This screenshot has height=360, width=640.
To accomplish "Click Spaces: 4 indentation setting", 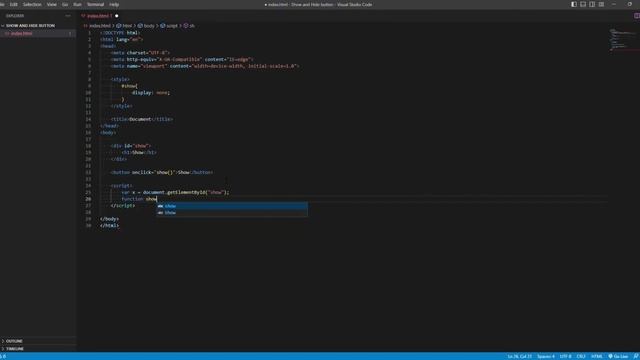I will pos(546,356).
